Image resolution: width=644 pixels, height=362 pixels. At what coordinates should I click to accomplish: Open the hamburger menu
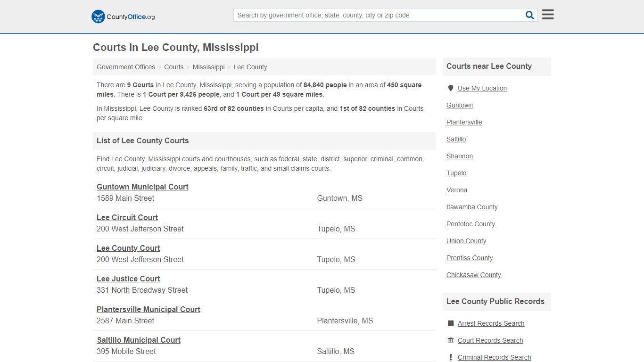pos(548,15)
